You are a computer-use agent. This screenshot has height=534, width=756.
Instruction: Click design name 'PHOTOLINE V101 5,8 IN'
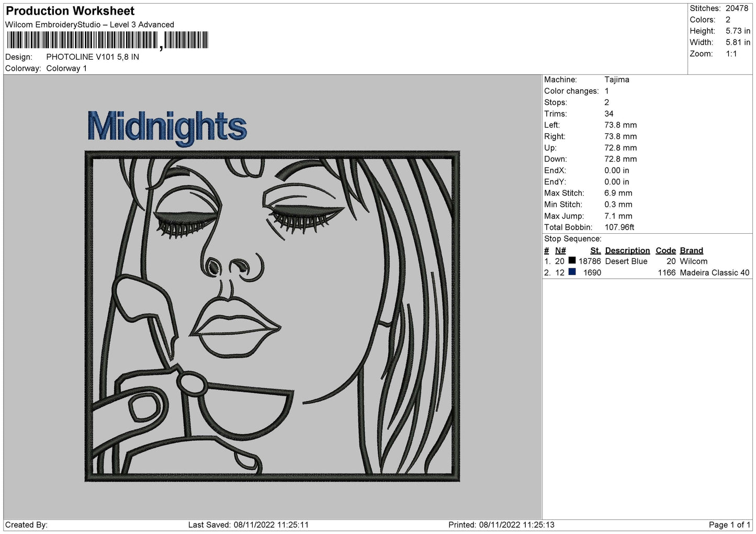93,57
